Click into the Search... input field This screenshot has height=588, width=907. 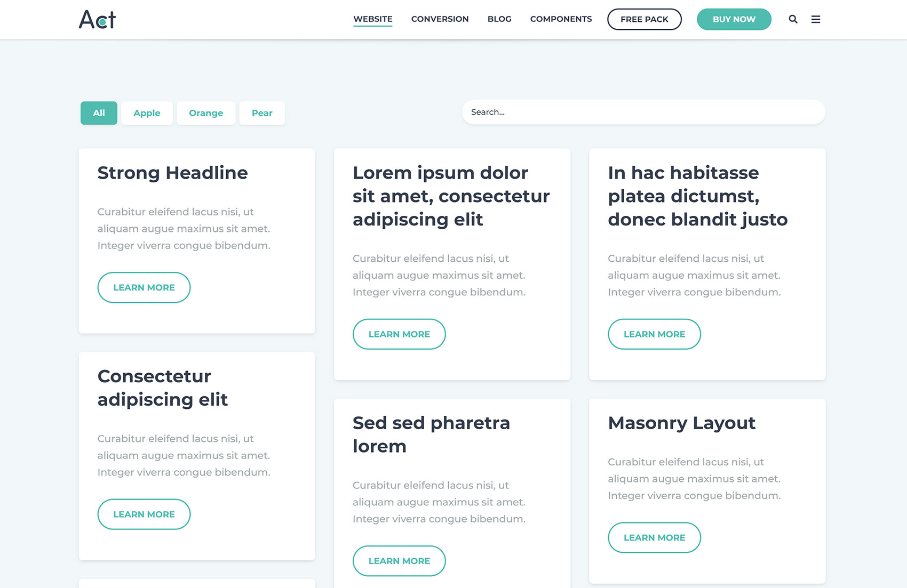pos(643,112)
